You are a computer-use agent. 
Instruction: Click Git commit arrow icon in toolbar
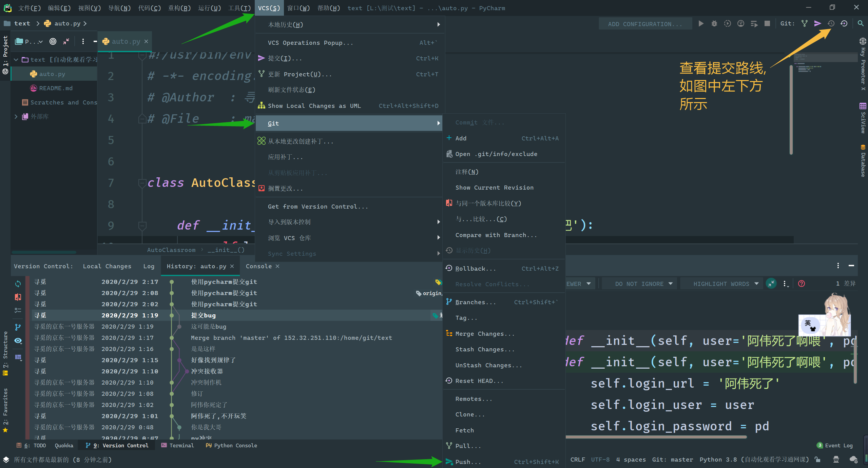[x=817, y=23]
